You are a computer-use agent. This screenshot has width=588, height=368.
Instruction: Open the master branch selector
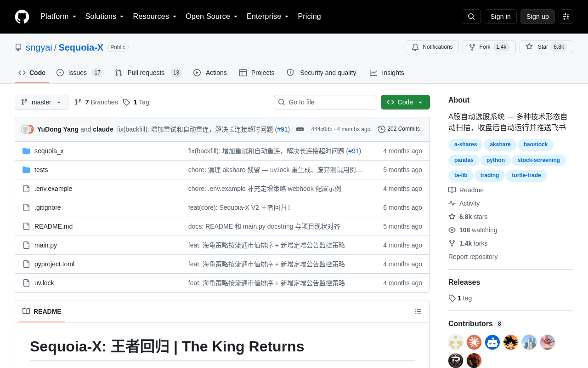[41, 102]
